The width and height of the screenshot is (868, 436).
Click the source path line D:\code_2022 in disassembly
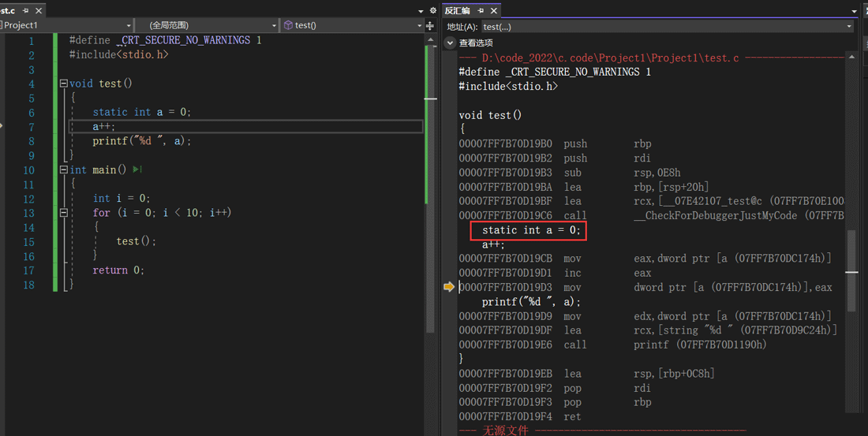tap(610, 58)
